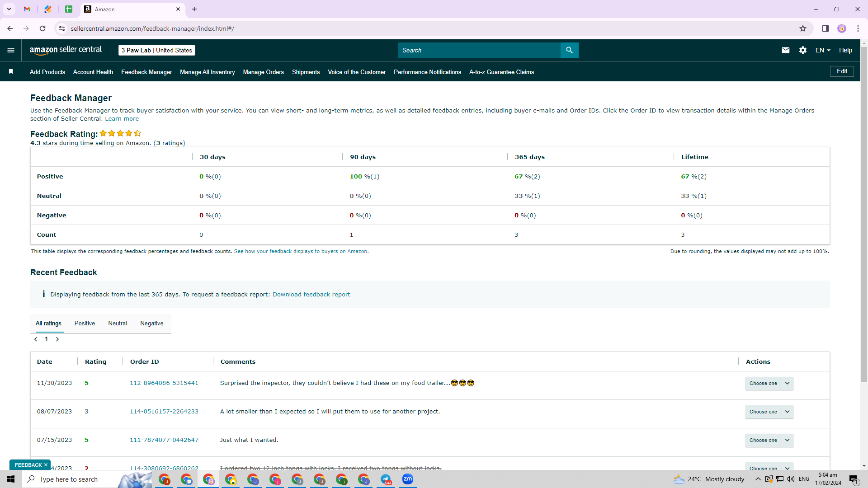
Task: Switch to the Gmail pinned tab
Action: 27,9
